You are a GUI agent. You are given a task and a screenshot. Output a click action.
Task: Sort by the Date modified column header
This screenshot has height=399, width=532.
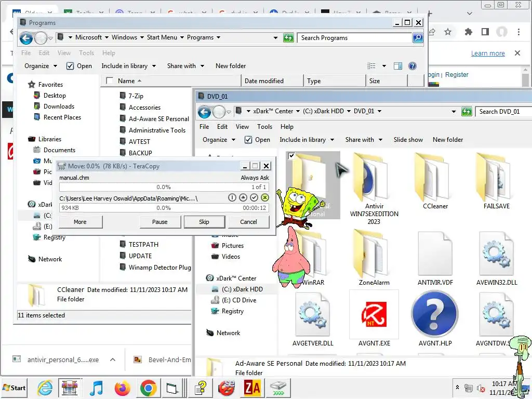pyautogui.click(x=272, y=81)
